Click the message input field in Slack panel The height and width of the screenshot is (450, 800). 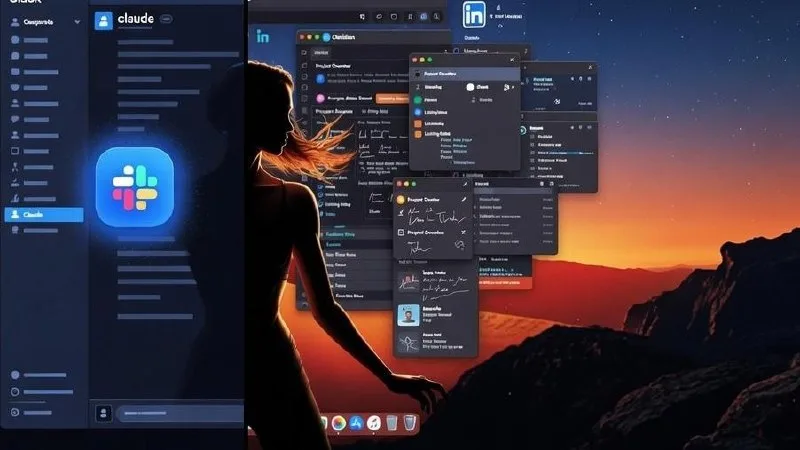(181, 413)
